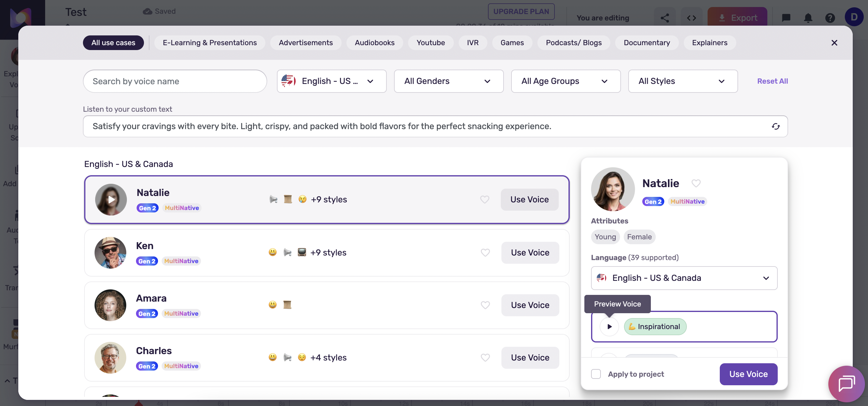Select the Podcasts/ Blogs tab
The width and height of the screenshot is (868, 406).
pyautogui.click(x=573, y=43)
